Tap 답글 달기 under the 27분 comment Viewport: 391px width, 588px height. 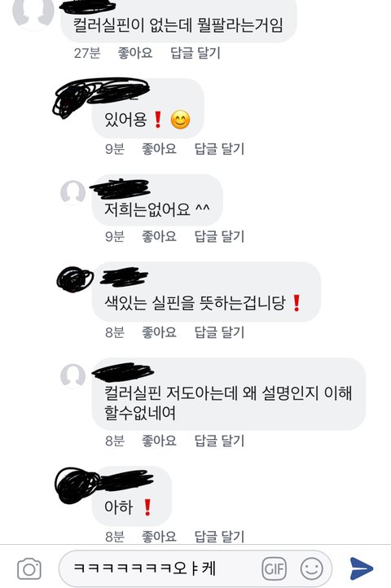[195, 53]
